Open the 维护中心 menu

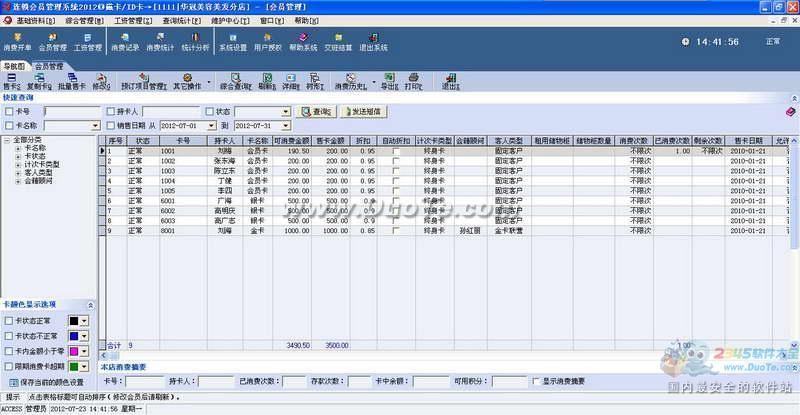pos(230,21)
